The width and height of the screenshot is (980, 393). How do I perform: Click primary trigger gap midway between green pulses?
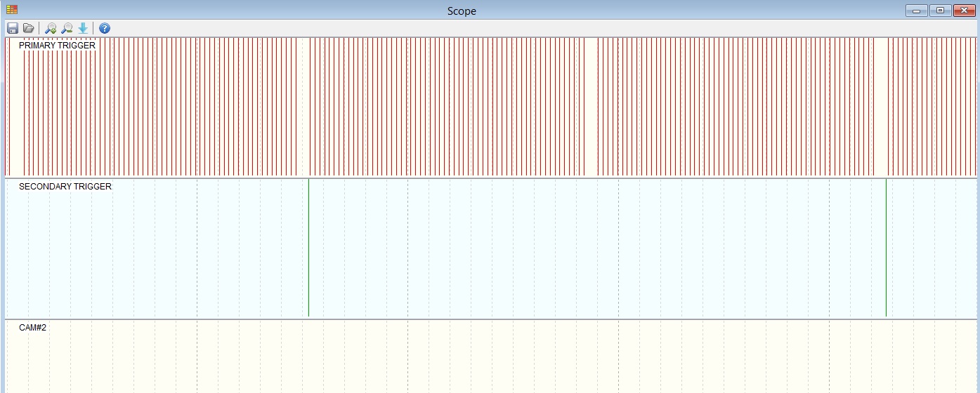pyautogui.click(x=592, y=105)
